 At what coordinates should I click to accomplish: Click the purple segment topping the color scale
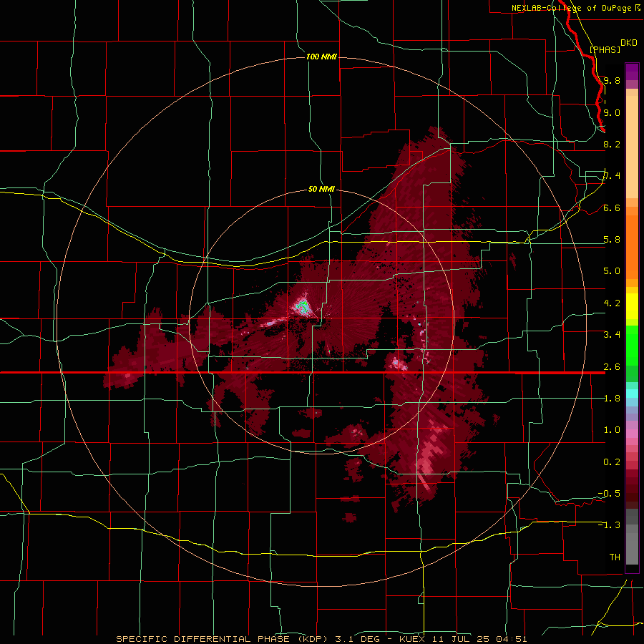click(632, 72)
